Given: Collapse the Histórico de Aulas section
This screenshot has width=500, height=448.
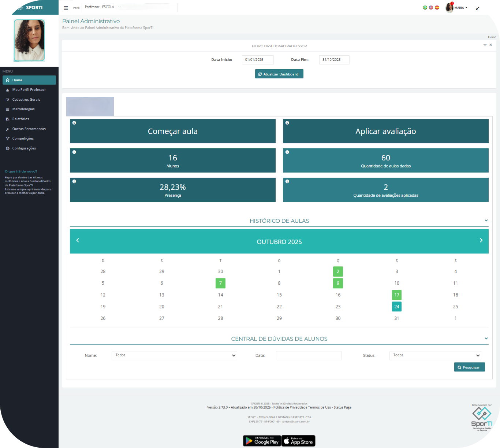Looking at the screenshot, I should click(x=486, y=221).
